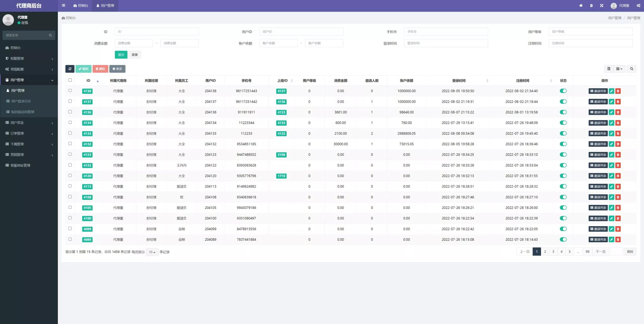
Task: Expand the 账户余额 range dropdown
Action: coord(301,43)
